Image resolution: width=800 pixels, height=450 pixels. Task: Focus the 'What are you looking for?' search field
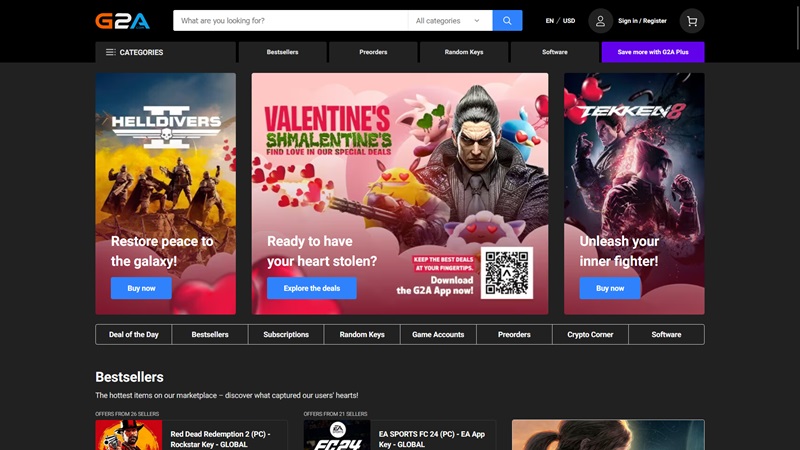pyautogui.click(x=290, y=20)
